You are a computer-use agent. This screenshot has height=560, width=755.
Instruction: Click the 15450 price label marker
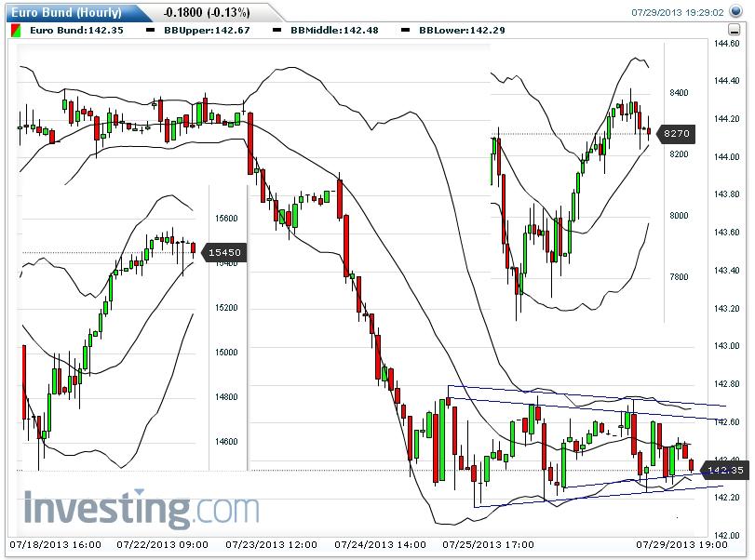225,252
